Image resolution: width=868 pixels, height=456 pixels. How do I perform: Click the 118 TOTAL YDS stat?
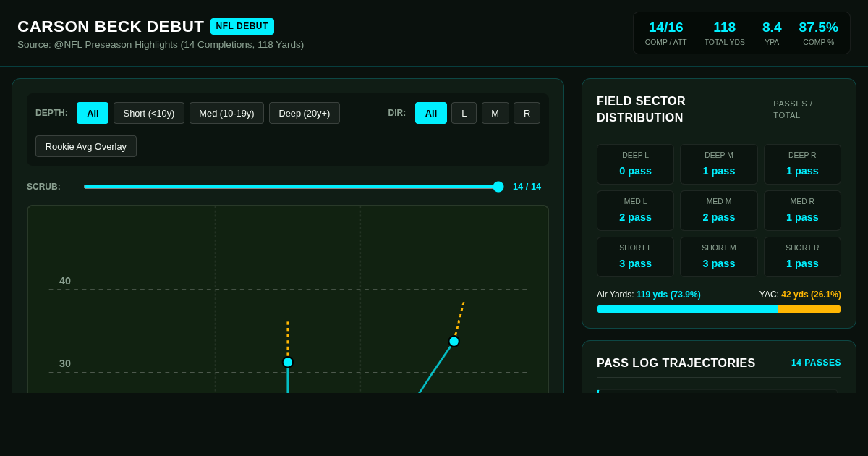click(724, 33)
